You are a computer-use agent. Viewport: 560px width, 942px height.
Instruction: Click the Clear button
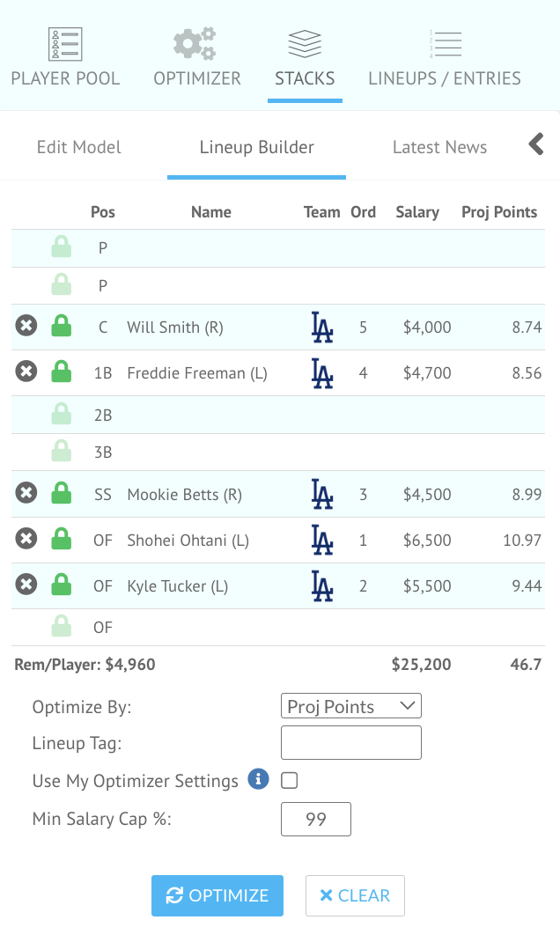point(355,895)
